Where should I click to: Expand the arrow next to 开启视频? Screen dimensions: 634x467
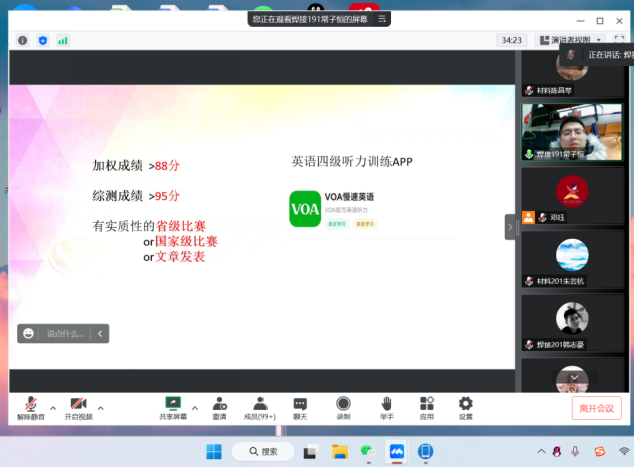[100, 408]
